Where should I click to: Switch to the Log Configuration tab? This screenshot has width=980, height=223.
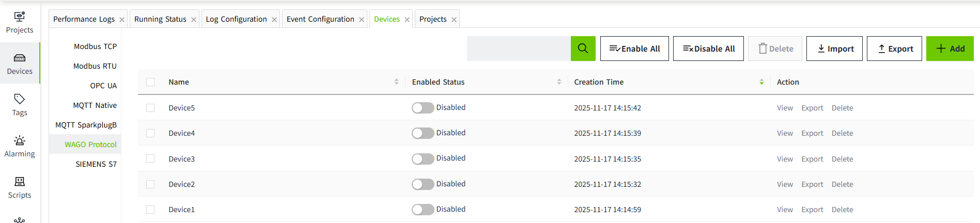(236, 19)
